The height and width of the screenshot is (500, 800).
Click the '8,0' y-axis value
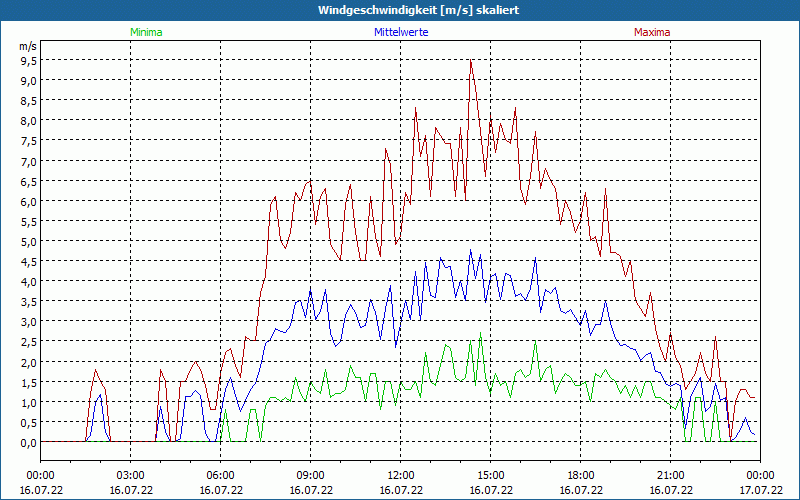point(29,121)
